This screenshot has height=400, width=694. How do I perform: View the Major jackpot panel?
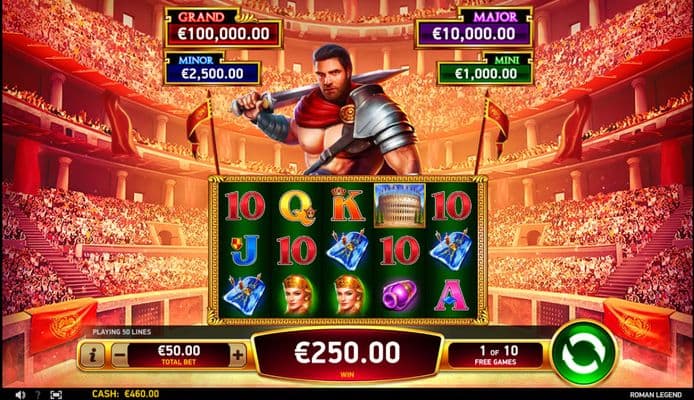click(474, 29)
